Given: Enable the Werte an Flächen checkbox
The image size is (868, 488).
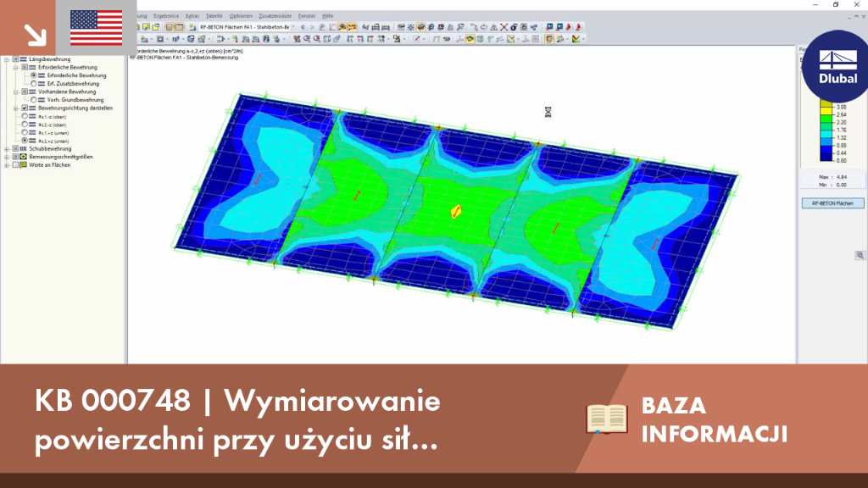Looking at the screenshot, I should coord(15,165).
